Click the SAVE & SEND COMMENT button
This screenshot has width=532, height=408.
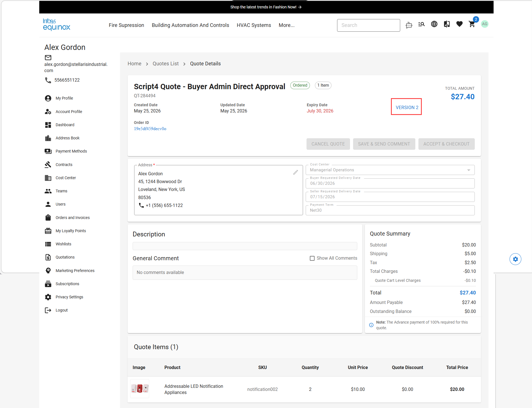point(384,144)
